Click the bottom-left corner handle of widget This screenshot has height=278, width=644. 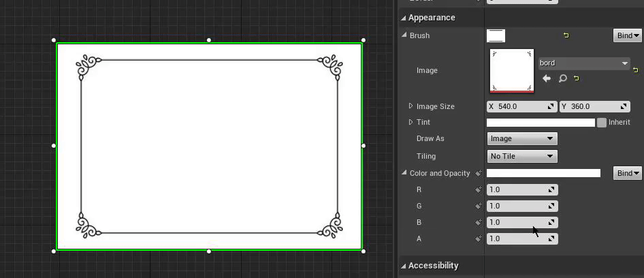click(54, 251)
